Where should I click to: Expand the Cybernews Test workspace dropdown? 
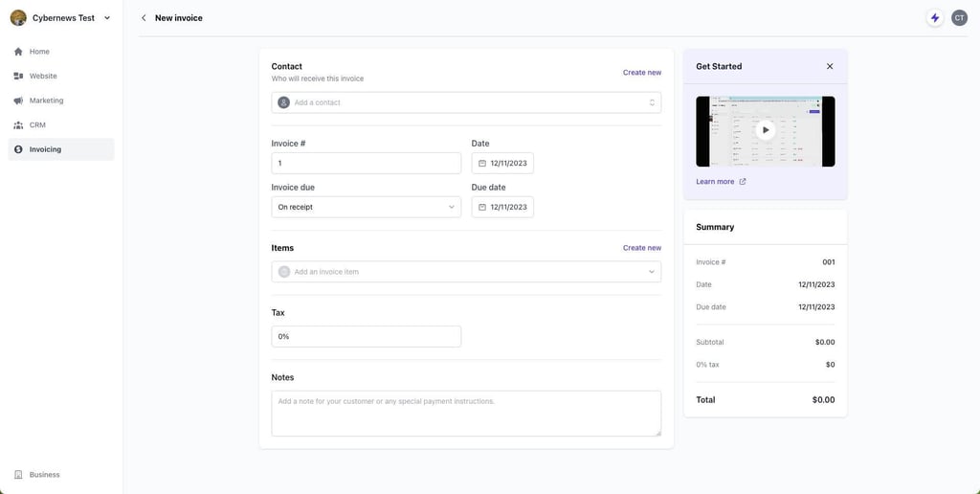tap(107, 18)
